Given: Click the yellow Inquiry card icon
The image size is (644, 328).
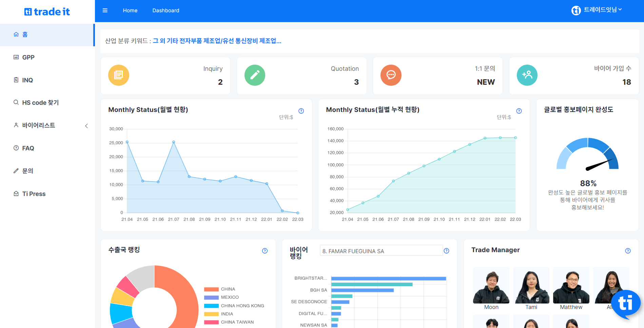Looking at the screenshot, I should point(119,75).
